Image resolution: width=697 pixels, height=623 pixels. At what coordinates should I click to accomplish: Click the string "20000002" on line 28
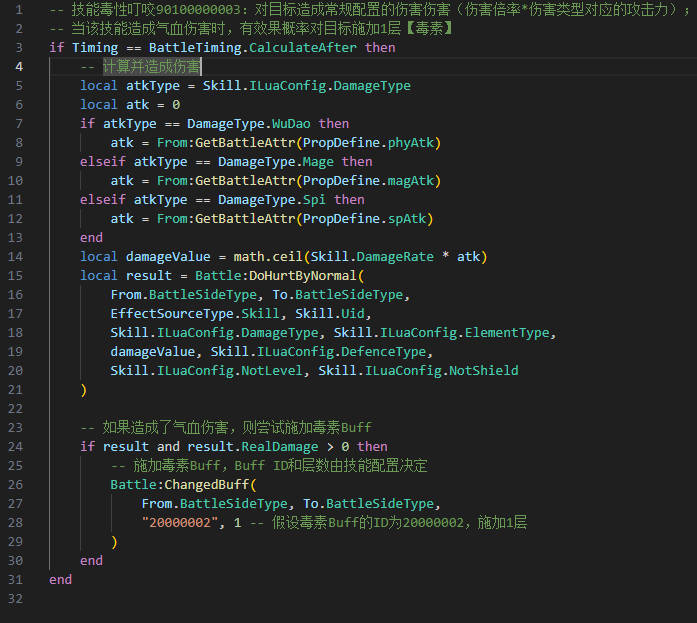point(180,523)
